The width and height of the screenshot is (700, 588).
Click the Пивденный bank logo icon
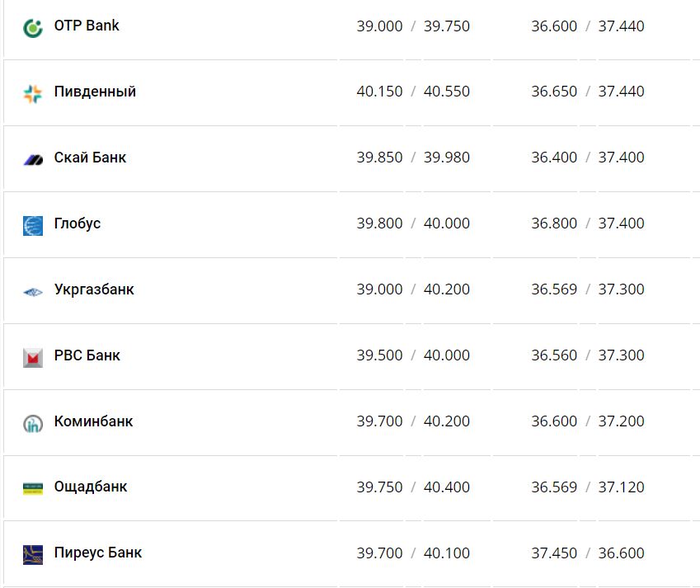tap(33, 93)
